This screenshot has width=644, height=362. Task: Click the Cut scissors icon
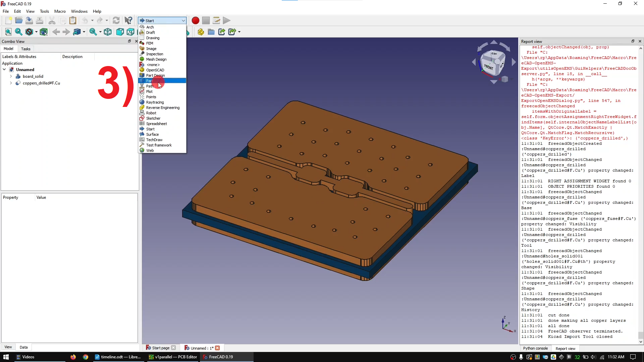(52, 20)
